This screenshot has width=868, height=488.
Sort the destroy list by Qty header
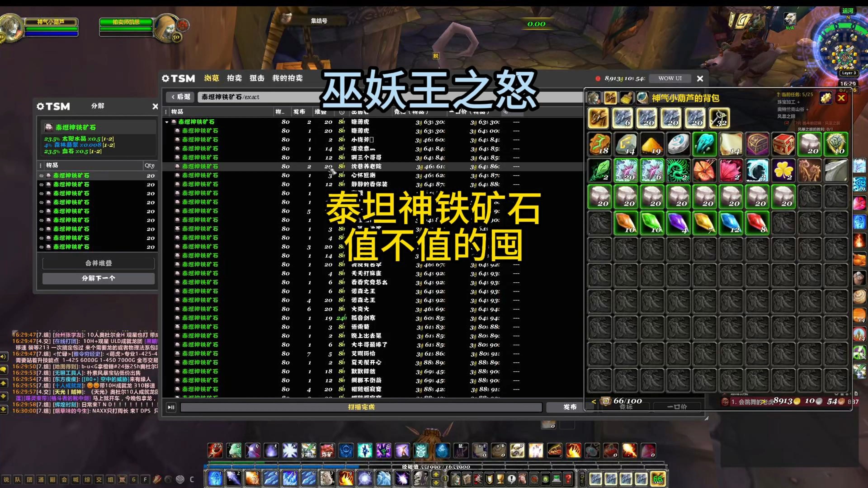coord(150,165)
